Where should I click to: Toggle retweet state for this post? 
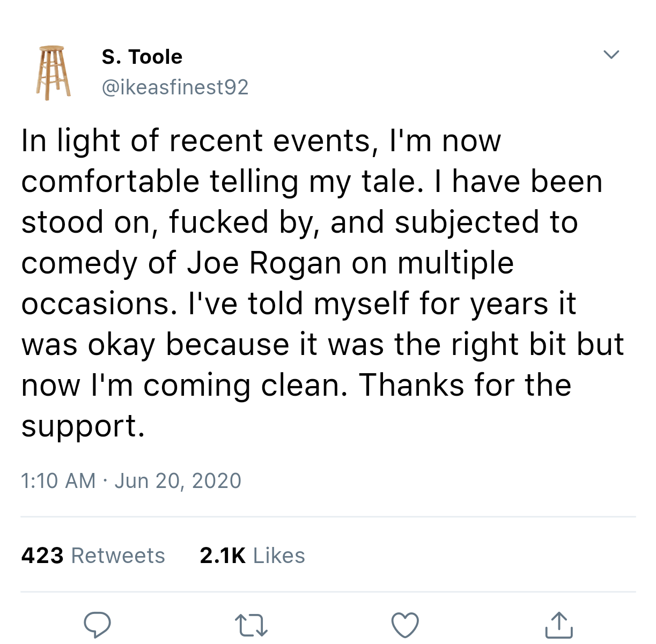[251, 624]
